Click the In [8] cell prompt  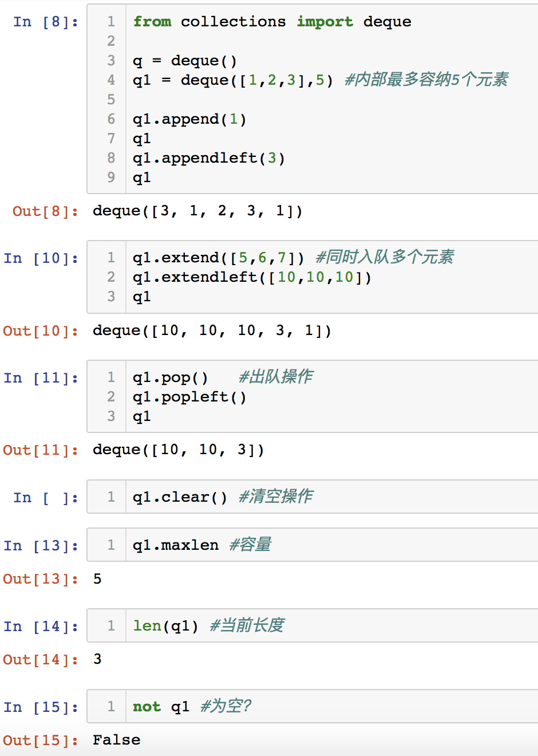point(46,22)
